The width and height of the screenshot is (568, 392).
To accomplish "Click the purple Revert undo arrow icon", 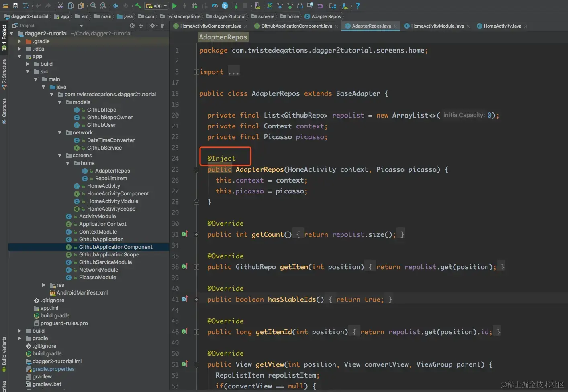I will (x=320, y=6).
